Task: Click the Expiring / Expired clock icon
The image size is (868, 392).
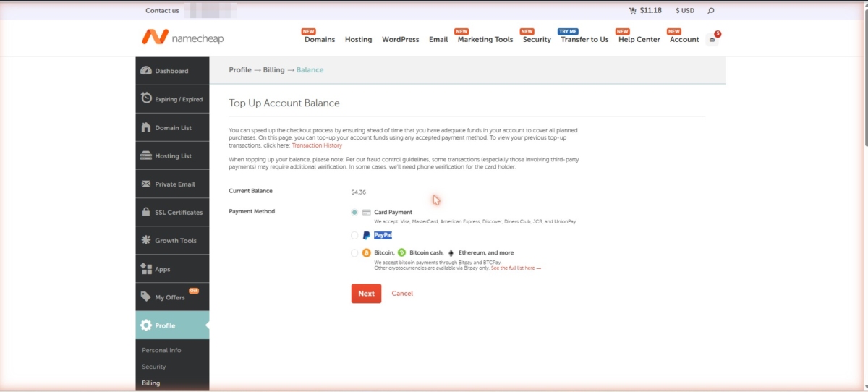Action: pyautogui.click(x=146, y=98)
